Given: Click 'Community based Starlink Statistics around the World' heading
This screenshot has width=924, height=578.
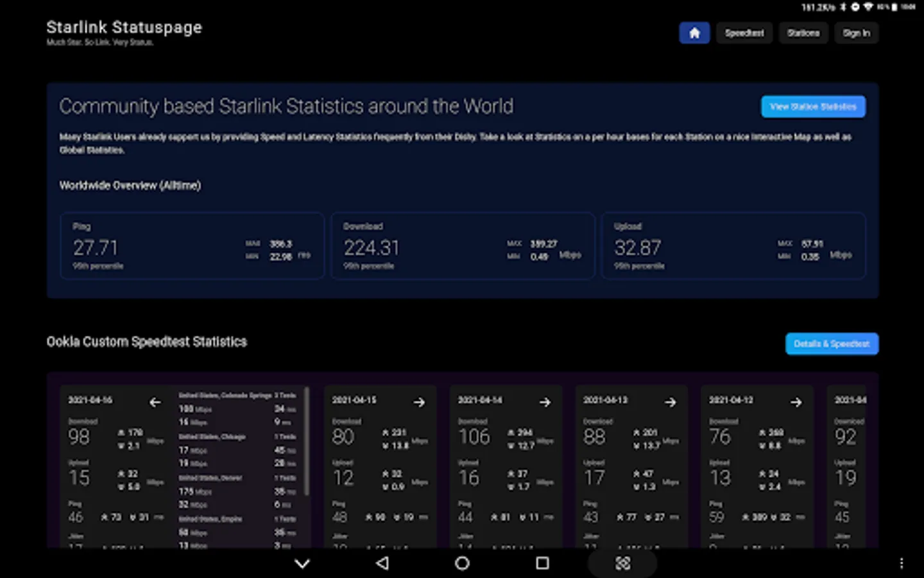Looking at the screenshot, I should pos(286,106).
